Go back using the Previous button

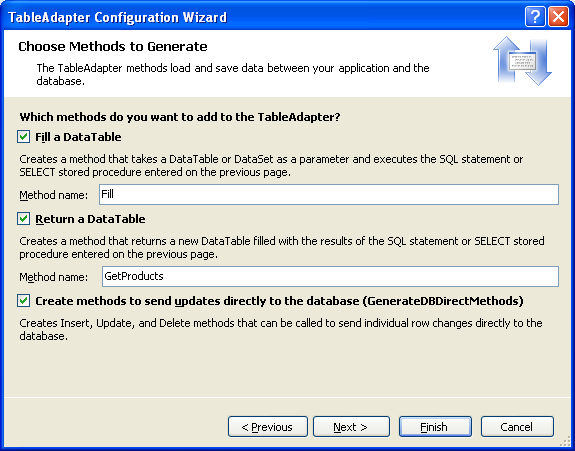pyautogui.click(x=268, y=426)
